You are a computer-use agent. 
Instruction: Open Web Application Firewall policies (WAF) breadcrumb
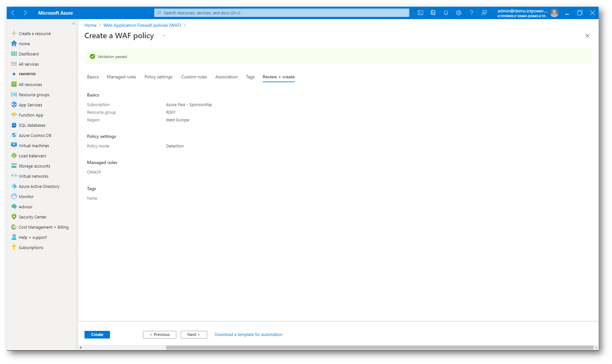[142, 25]
